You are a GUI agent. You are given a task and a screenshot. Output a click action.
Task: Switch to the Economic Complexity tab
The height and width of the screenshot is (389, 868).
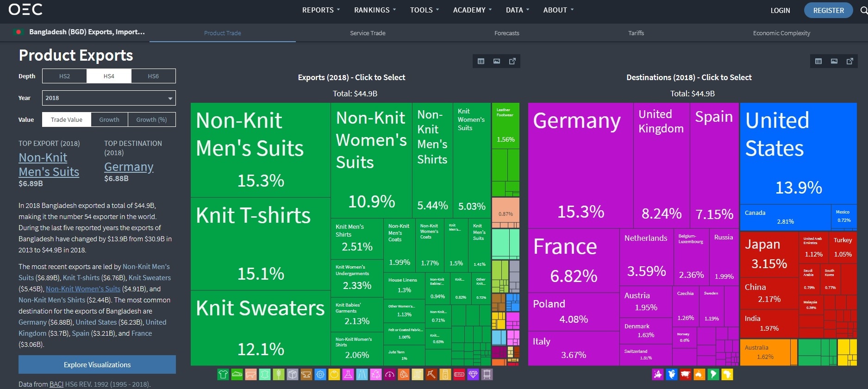coord(781,33)
